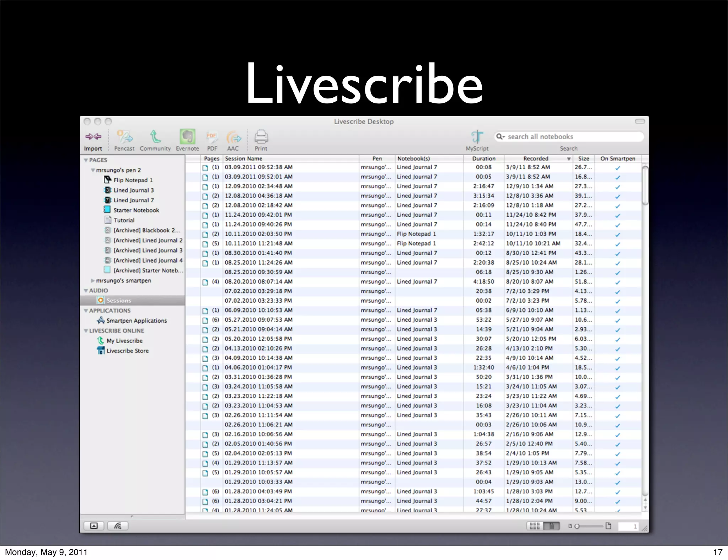Image resolution: width=728 pixels, height=560 pixels.
Task: Collapse the LIVESCRIBE ONLINE section
Action: click(86, 331)
